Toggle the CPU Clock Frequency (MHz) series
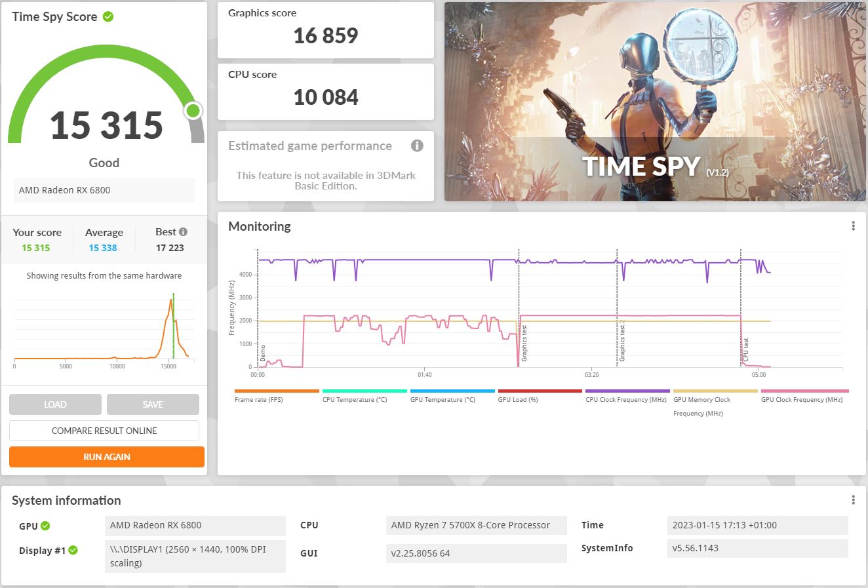This screenshot has width=868, height=588. 625,399
